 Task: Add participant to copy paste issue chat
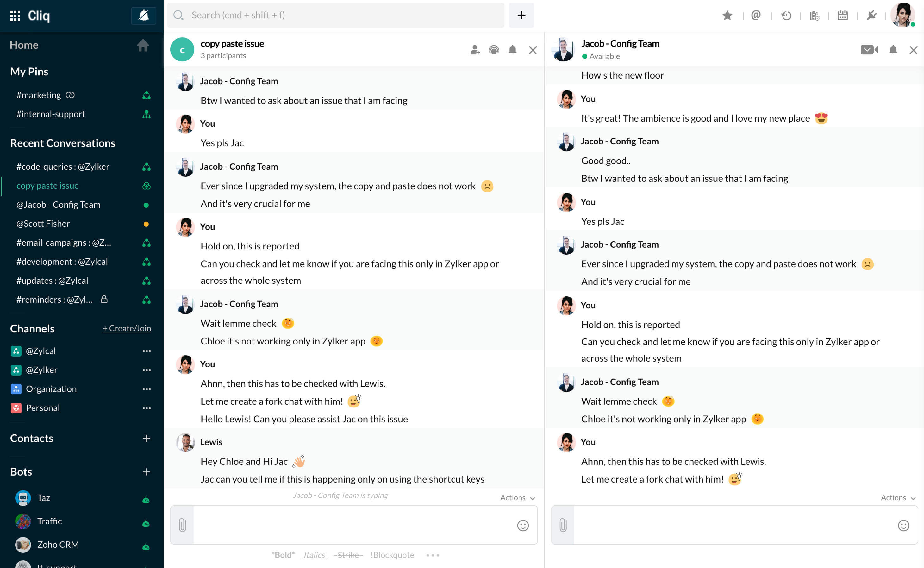(x=475, y=50)
